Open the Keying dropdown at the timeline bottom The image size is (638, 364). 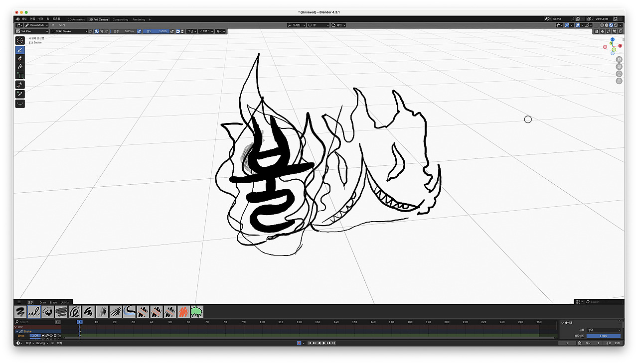[41, 343]
